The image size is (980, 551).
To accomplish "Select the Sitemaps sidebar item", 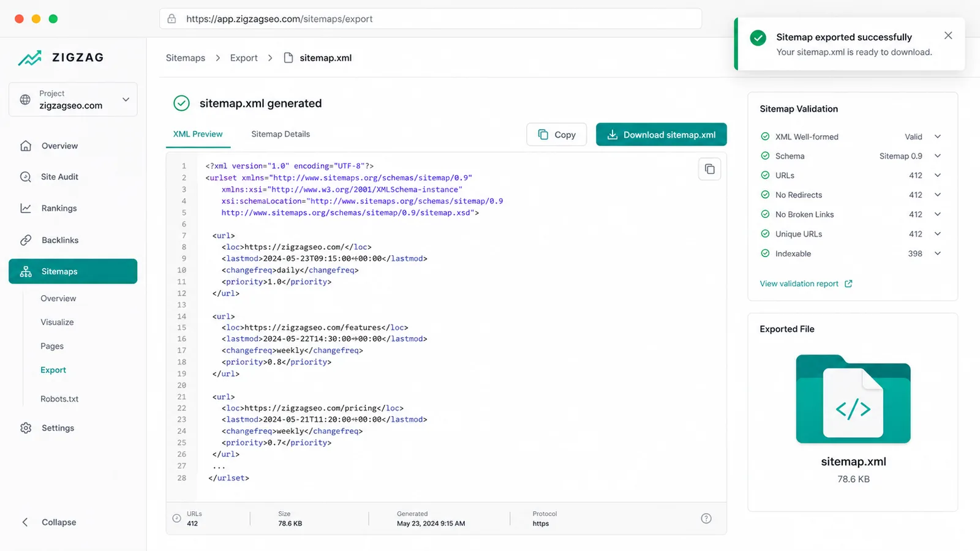I will click(x=73, y=271).
